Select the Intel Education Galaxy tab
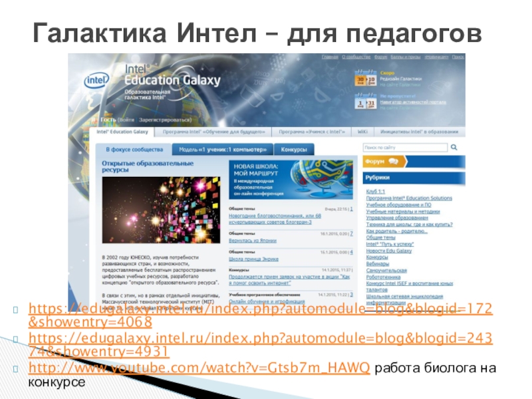Image resolution: width=532 pixels, height=399 pixels. 122,132
